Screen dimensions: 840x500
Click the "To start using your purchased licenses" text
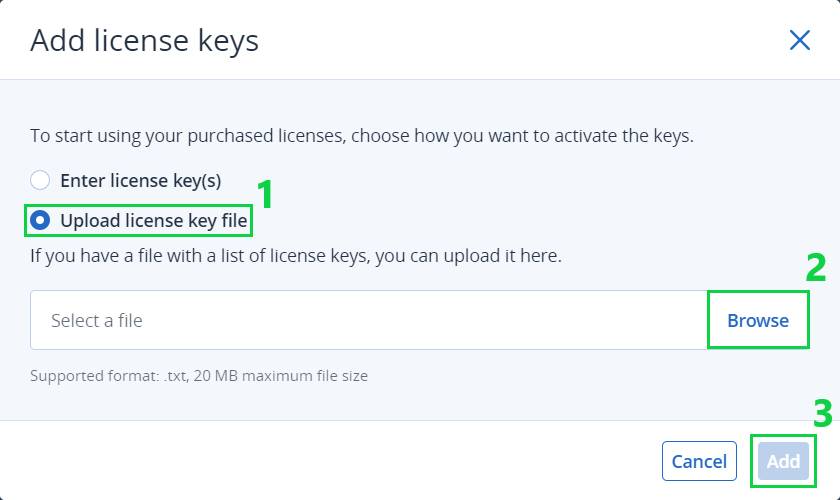tap(185, 136)
